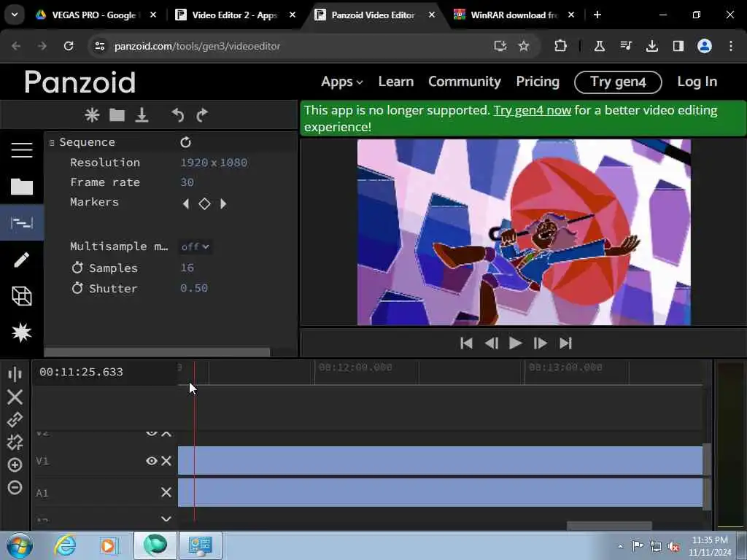Remove the V1 track
This screenshot has width=747, height=560.
166,461
